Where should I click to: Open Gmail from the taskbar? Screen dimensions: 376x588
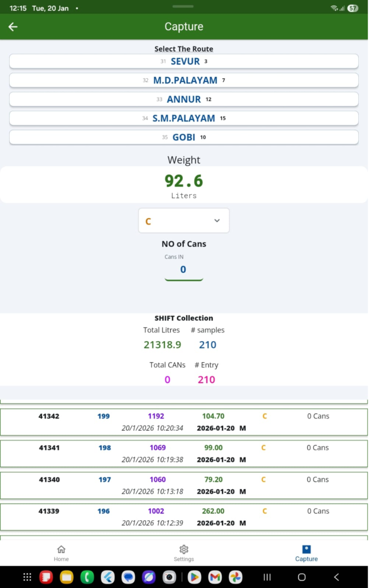(214, 577)
